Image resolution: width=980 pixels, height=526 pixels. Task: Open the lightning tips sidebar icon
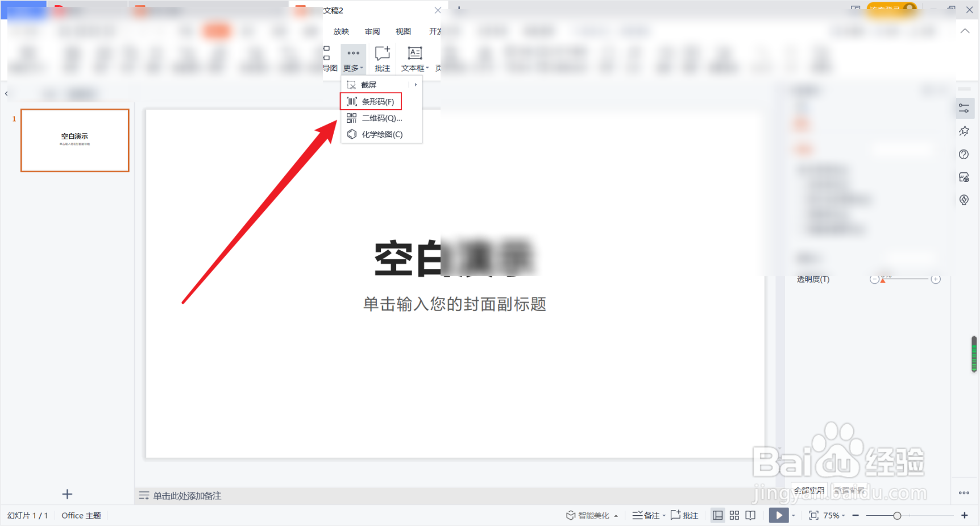tap(964, 200)
